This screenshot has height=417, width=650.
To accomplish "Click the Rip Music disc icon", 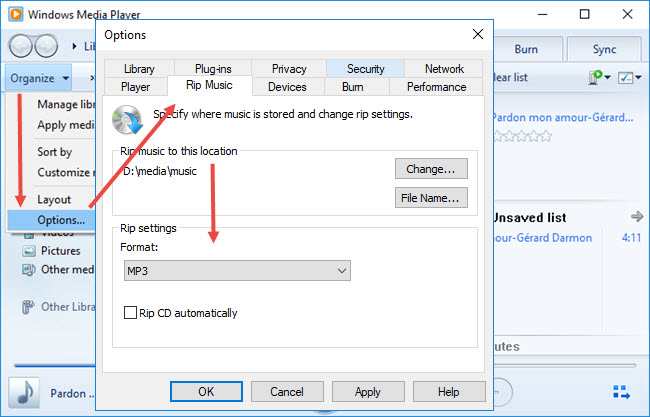I will 127,120.
